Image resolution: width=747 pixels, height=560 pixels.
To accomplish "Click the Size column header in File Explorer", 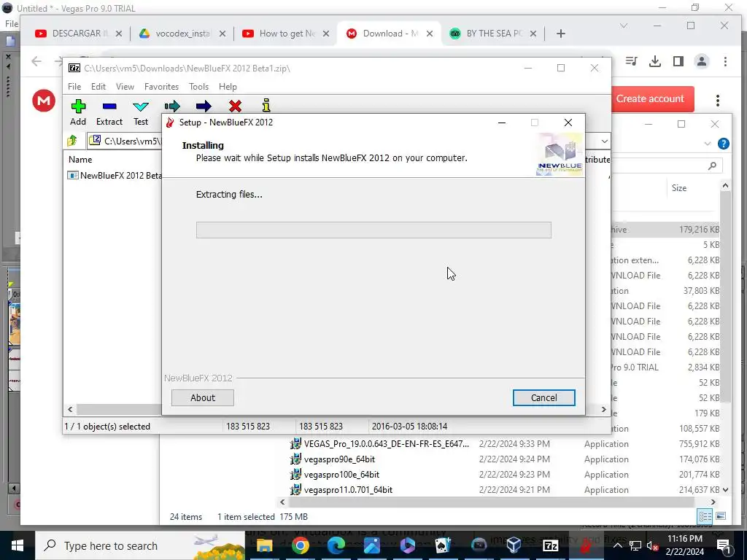I will click(679, 187).
